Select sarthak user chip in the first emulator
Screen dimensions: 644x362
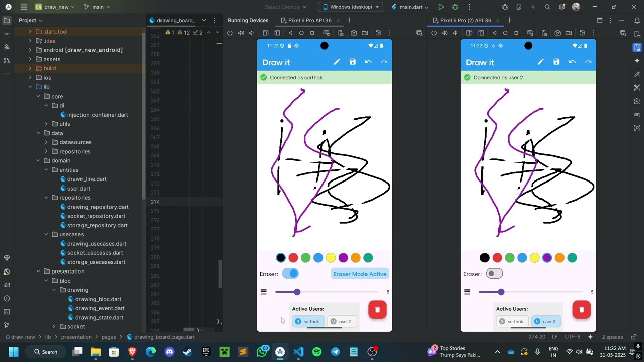307,321
